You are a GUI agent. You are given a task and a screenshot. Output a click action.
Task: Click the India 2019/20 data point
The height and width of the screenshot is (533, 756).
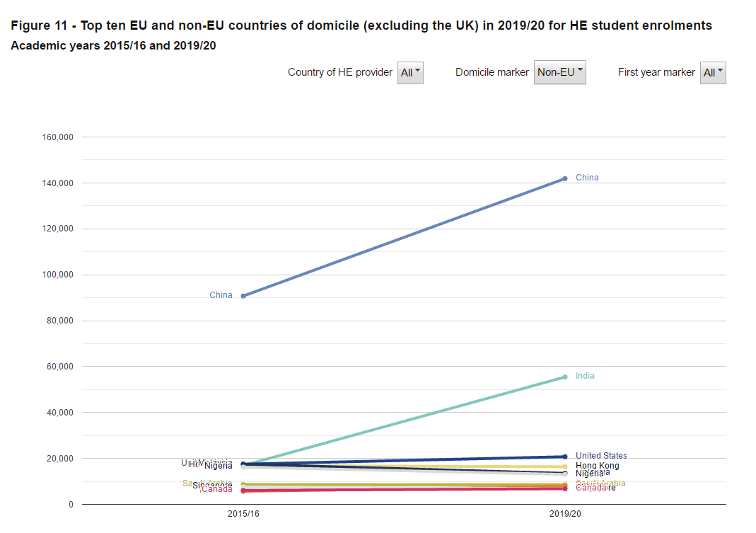pyautogui.click(x=564, y=377)
